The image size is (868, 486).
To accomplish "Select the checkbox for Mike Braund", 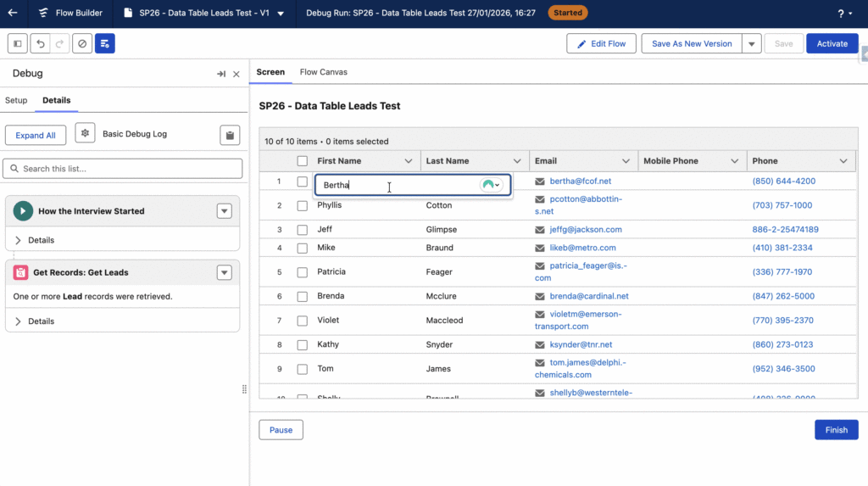I will (303, 248).
